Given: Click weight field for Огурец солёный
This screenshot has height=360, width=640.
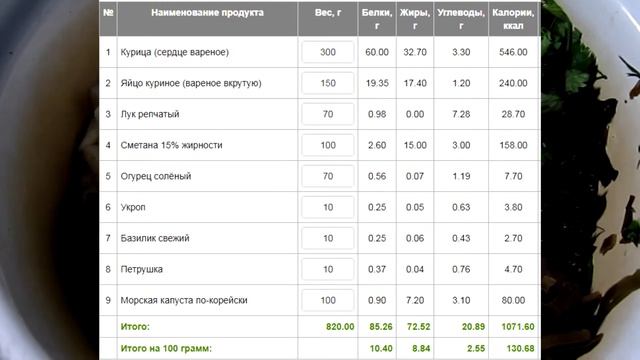Looking at the screenshot, I should click(x=328, y=176).
